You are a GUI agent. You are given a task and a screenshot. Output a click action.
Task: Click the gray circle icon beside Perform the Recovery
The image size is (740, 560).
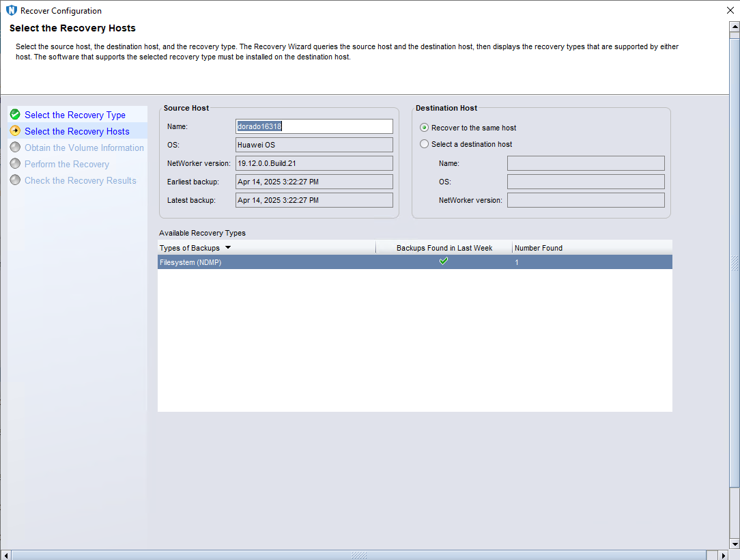[x=15, y=164]
